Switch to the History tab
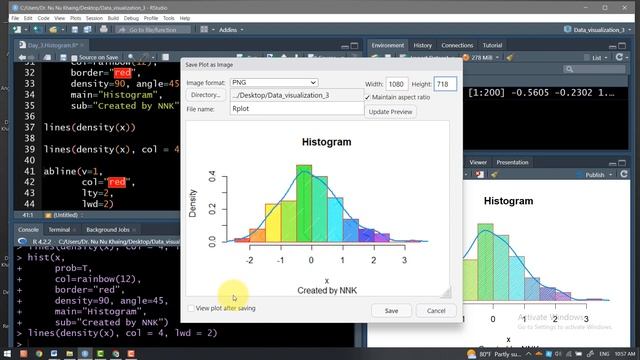Image resolution: width=640 pixels, height=360 pixels. click(x=422, y=45)
